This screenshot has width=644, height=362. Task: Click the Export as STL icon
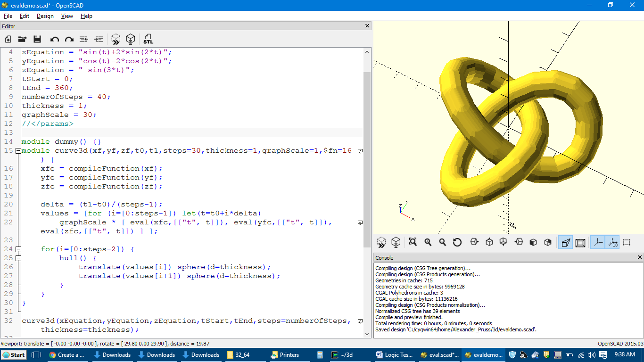148,39
